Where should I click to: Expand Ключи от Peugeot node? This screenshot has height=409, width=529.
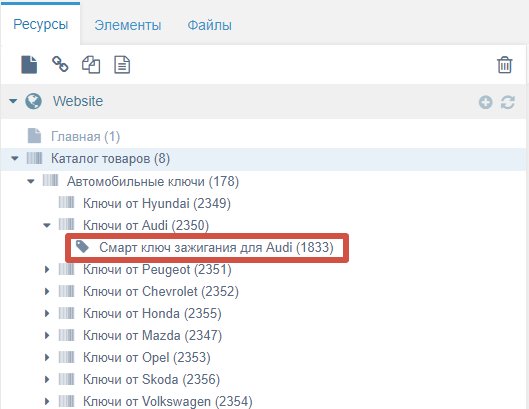click(47, 269)
